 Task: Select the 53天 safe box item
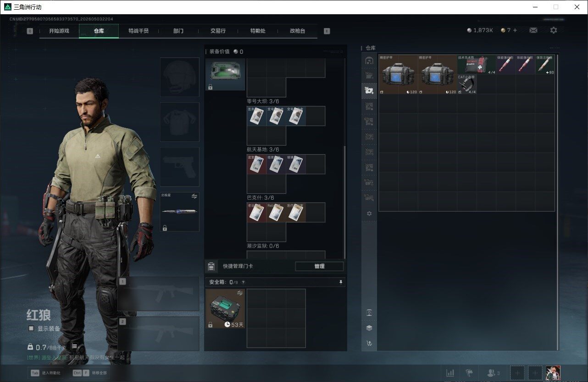[x=225, y=309]
